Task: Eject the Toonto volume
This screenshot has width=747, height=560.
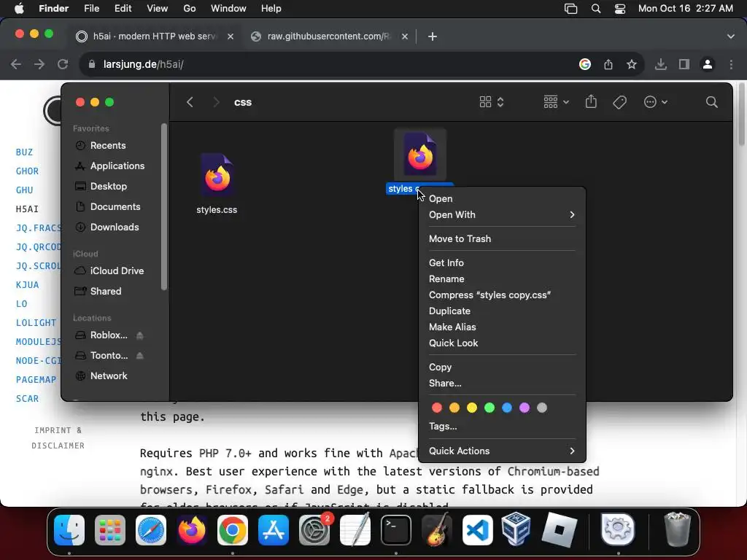Action: click(x=139, y=356)
